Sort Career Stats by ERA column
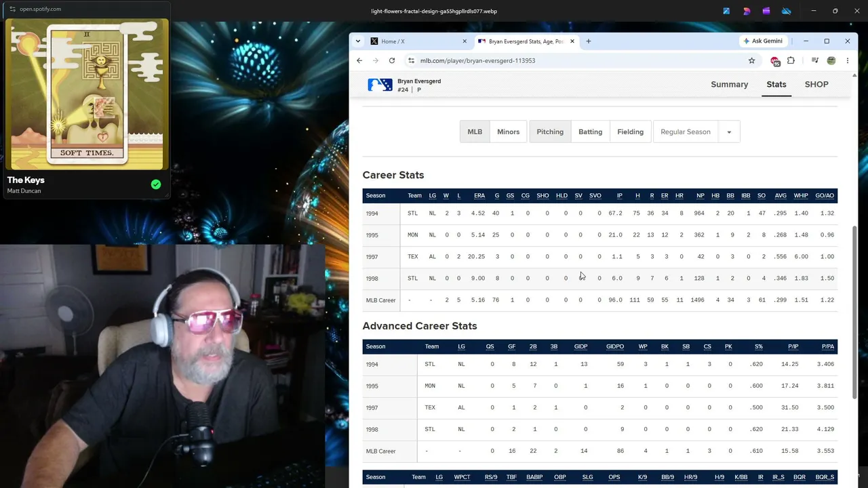Screen dimensions: 868x488 (479, 196)
